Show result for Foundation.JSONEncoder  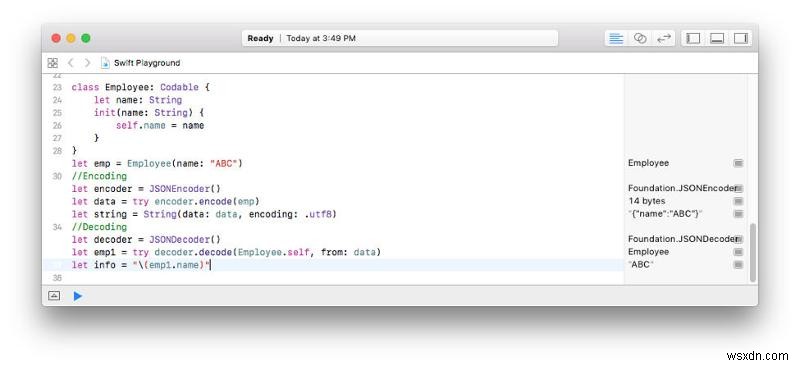[x=739, y=188]
